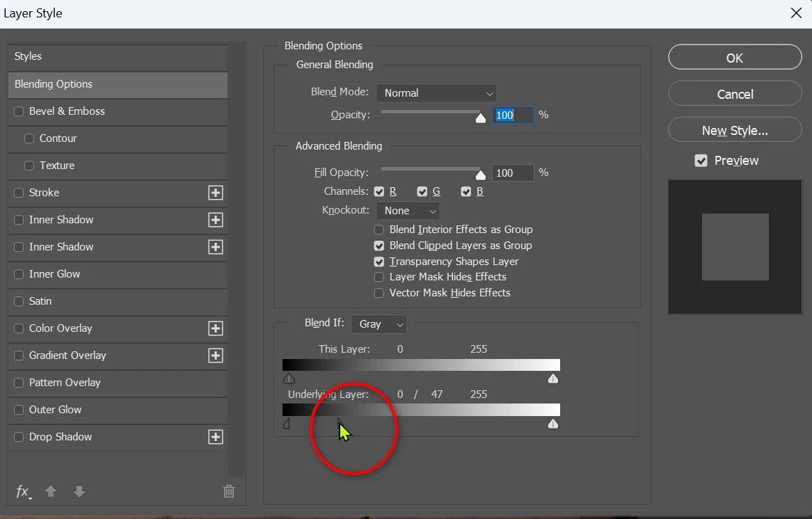Open the Blend If Gray dropdown
This screenshot has height=519, width=812.
(379, 324)
